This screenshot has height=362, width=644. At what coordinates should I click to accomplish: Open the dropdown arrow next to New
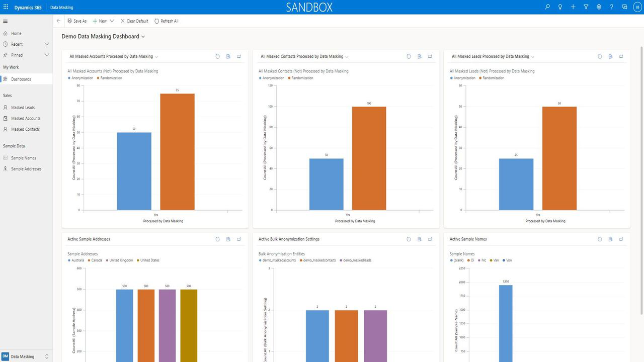pyautogui.click(x=112, y=21)
